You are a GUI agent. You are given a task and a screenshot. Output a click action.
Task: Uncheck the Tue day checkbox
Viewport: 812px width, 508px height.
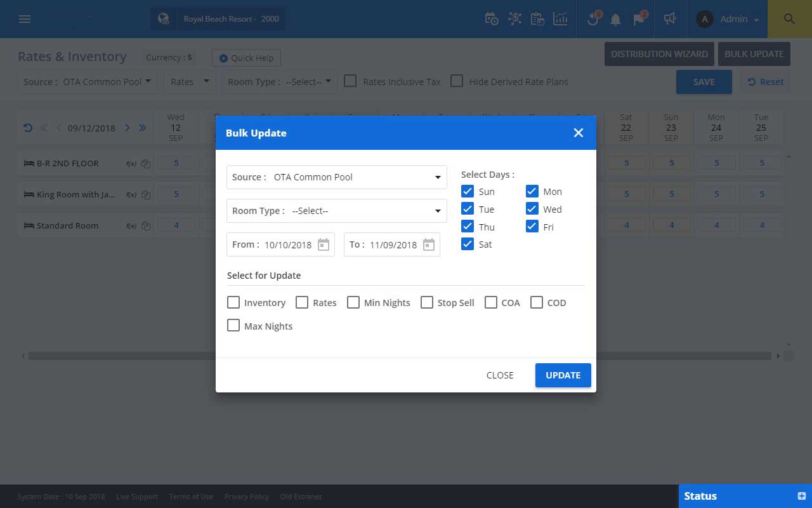[468, 209]
